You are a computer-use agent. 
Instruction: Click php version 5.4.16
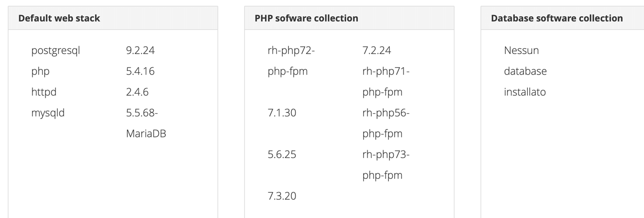point(140,71)
